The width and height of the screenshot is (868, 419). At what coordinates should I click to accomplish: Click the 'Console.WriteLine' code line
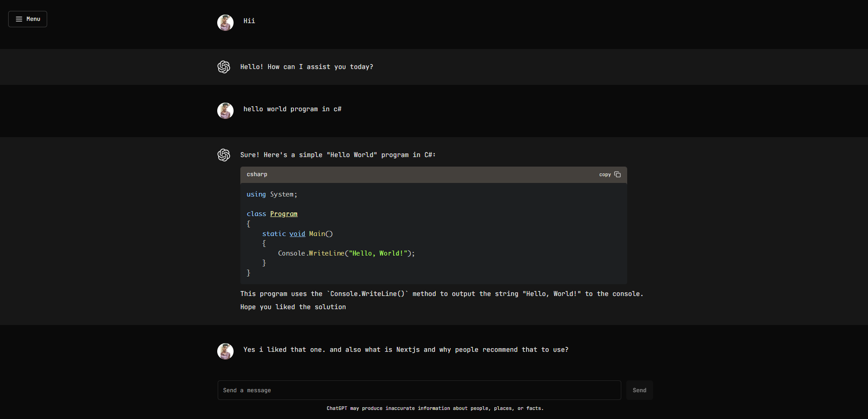tap(346, 253)
